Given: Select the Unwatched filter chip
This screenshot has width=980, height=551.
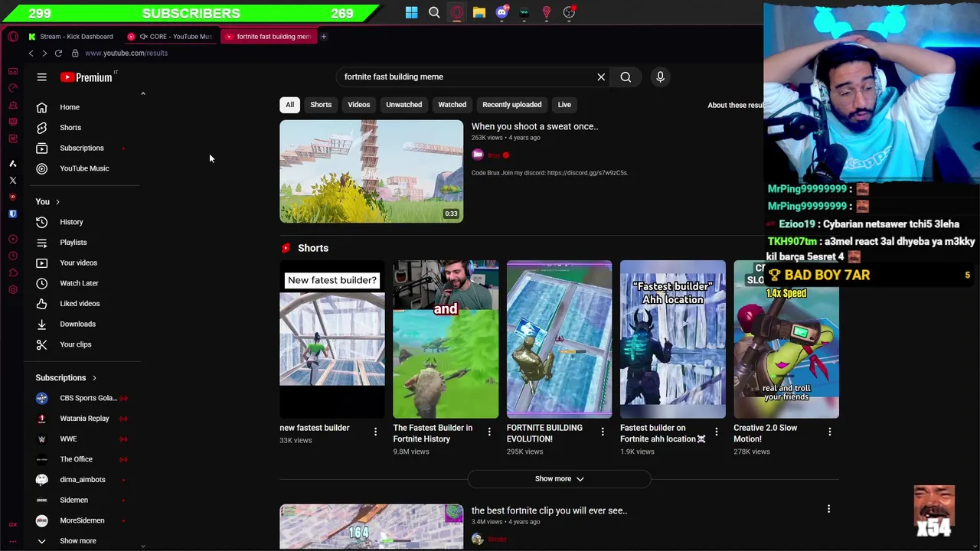Looking at the screenshot, I should pyautogui.click(x=403, y=105).
